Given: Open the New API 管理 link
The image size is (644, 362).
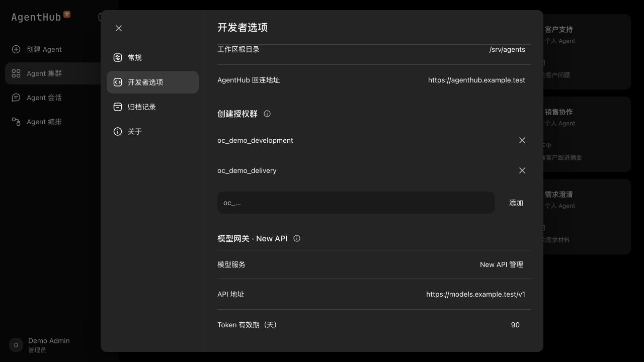Looking at the screenshot, I should [502, 264].
